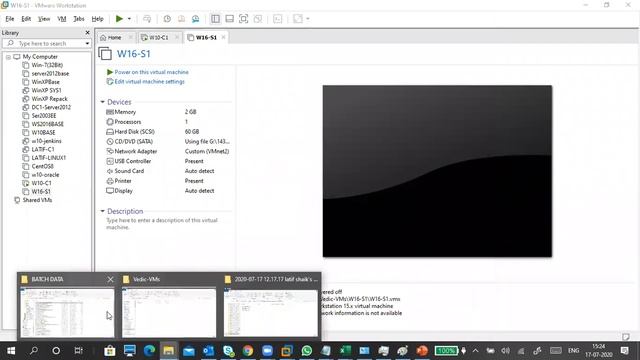This screenshot has width=640, height=360.
Task: Select LATIF-LINUX1 in the library
Action: click(x=44, y=158)
